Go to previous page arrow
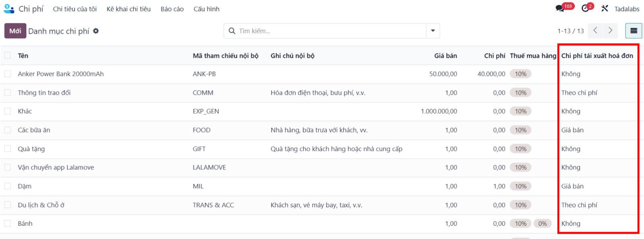644x239 pixels. (595, 31)
